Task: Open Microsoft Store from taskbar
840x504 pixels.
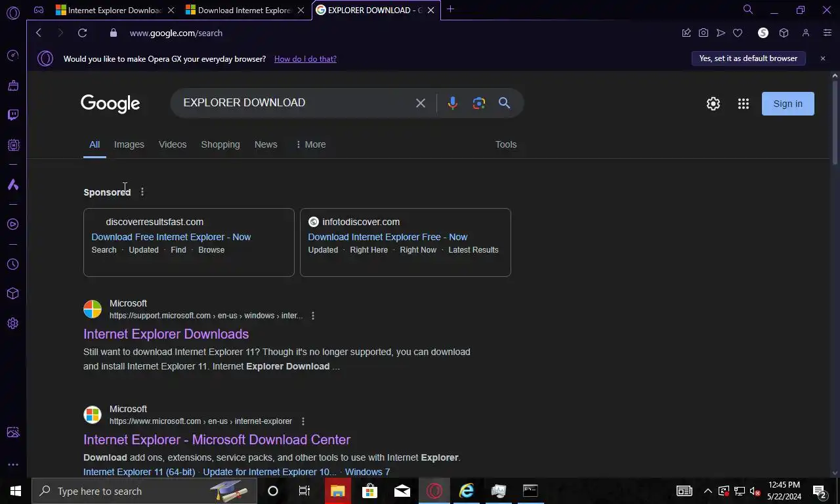Action: tap(370, 491)
